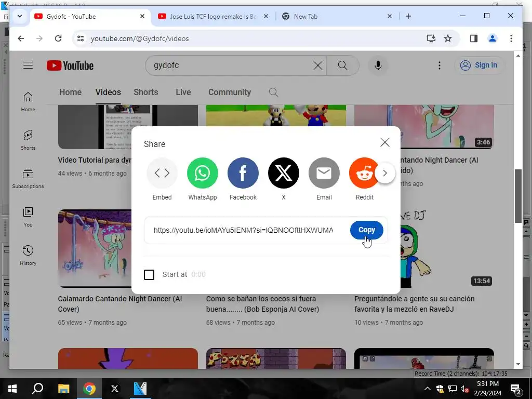This screenshot has height=399, width=532.
Task: Share via WhatsApp icon
Action: click(203, 173)
